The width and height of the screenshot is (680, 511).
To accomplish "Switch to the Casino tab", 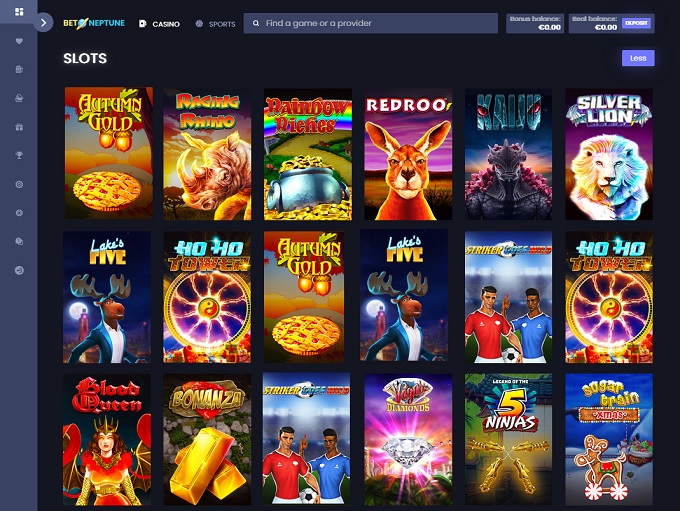I will (x=160, y=23).
